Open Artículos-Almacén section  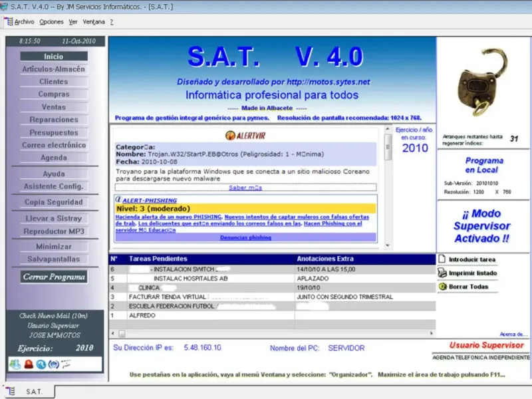point(54,69)
